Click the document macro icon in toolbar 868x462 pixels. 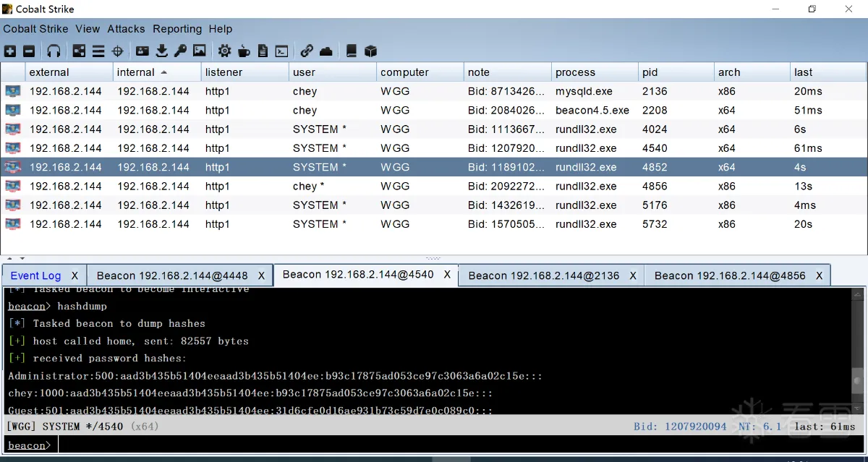tap(263, 51)
